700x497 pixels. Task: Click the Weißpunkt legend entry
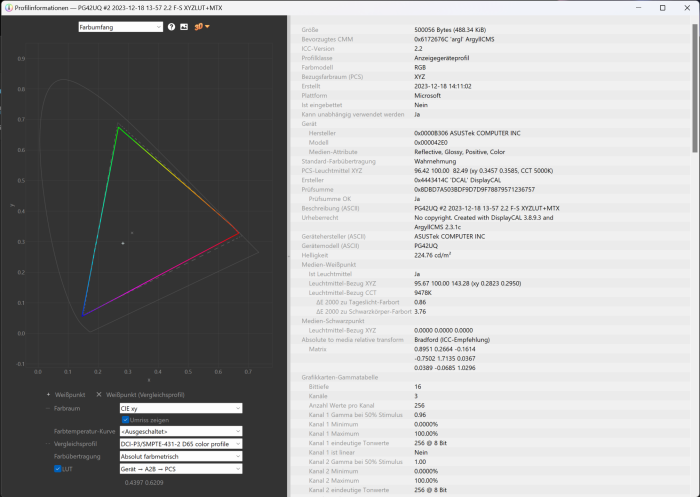point(66,395)
